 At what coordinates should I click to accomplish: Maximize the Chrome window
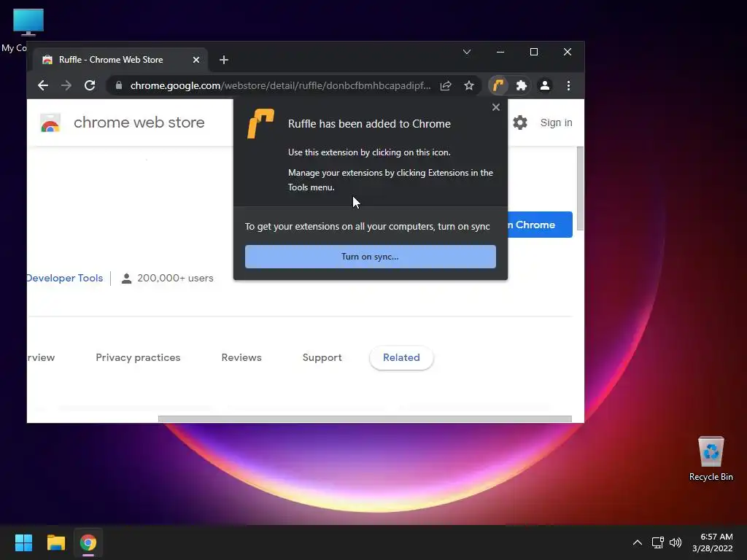[534, 52]
